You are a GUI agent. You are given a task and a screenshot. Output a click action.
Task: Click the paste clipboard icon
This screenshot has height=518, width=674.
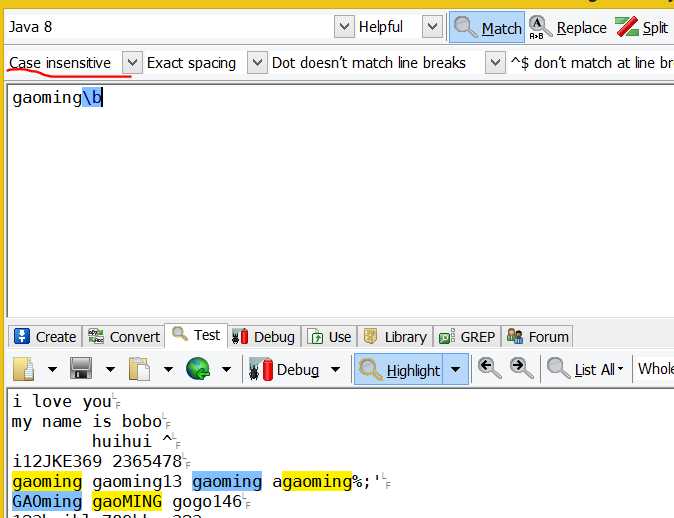(139, 369)
